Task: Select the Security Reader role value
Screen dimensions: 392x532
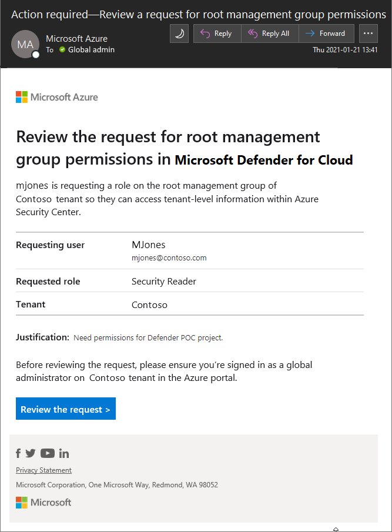Action: click(x=164, y=282)
